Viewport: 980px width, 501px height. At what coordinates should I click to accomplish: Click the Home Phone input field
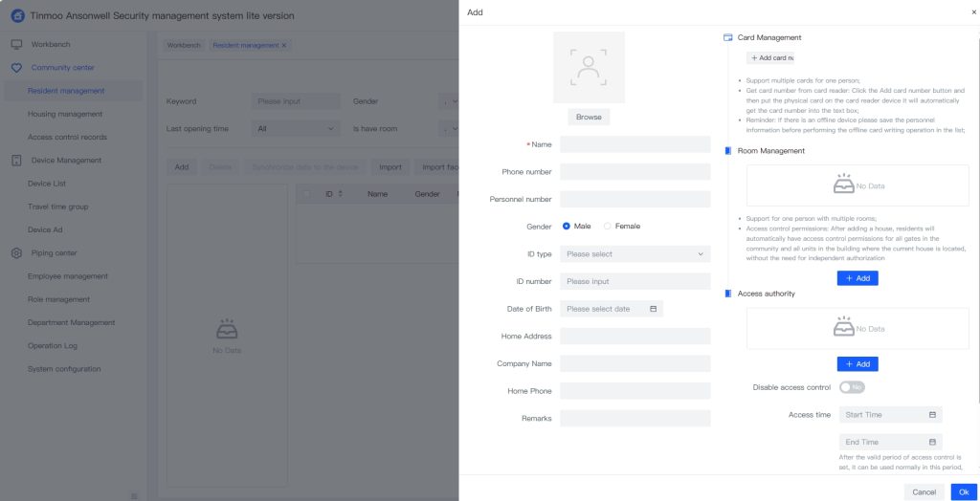(x=635, y=391)
